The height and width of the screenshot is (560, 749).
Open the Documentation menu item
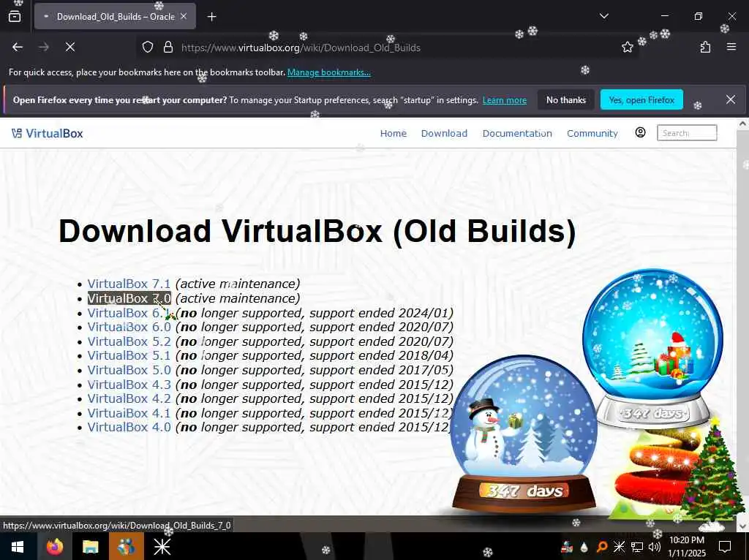click(x=517, y=133)
